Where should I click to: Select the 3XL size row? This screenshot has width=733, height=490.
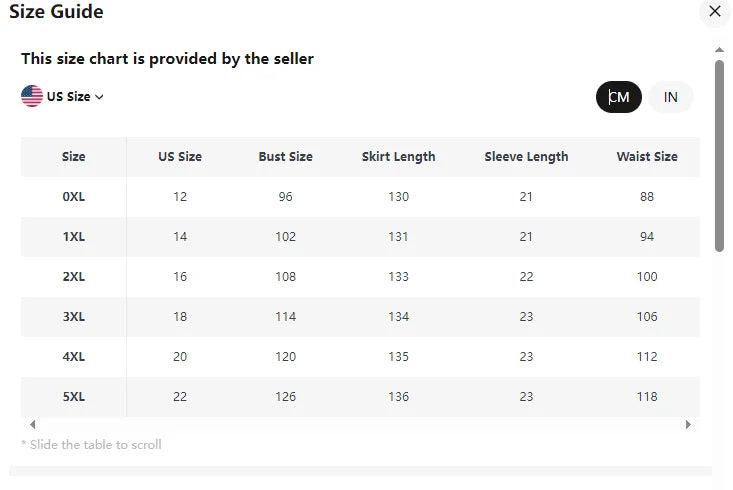tap(360, 317)
